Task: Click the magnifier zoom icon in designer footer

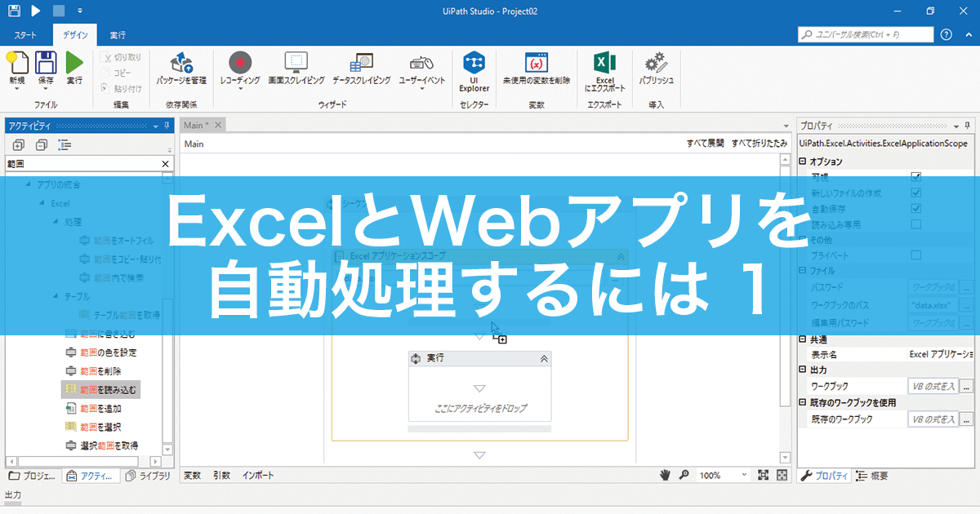Action: [684, 475]
